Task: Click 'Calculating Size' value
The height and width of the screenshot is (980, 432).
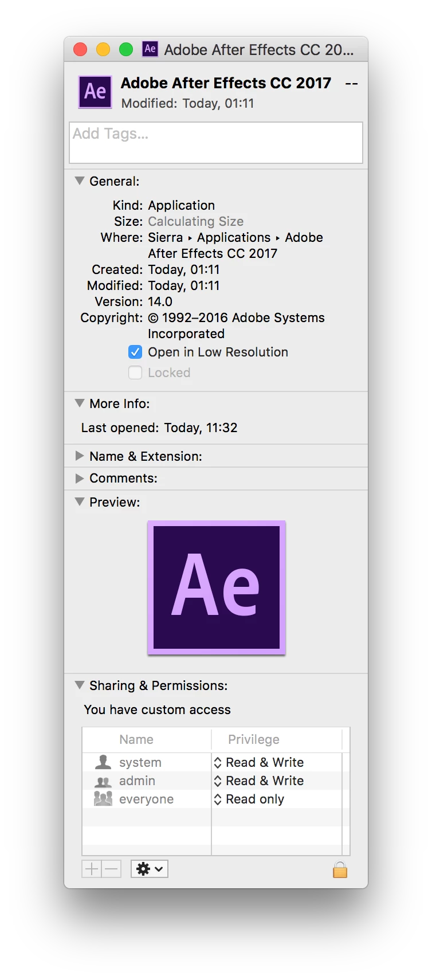Action: point(196,221)
